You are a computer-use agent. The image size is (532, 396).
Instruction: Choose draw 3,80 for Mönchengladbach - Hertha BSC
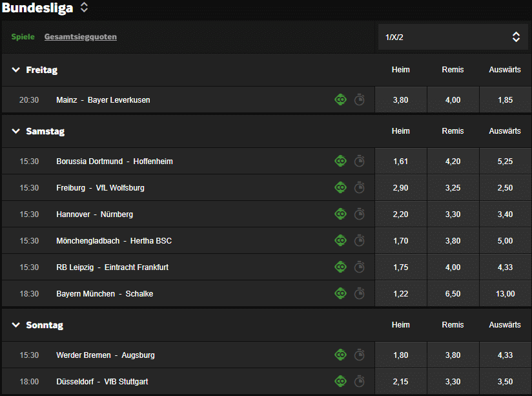[x=453, y=241]
